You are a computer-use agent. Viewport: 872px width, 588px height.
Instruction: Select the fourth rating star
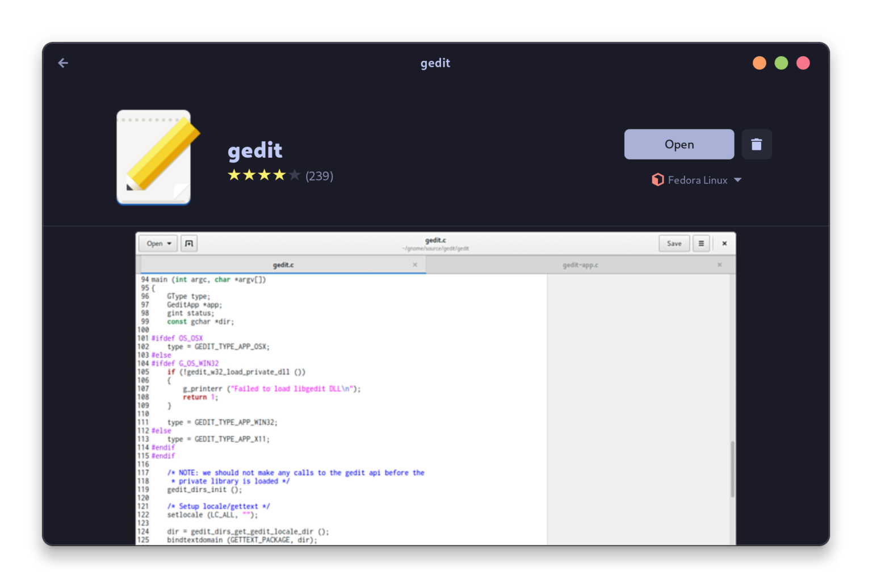pyautogui.click(x=279, y=175)
